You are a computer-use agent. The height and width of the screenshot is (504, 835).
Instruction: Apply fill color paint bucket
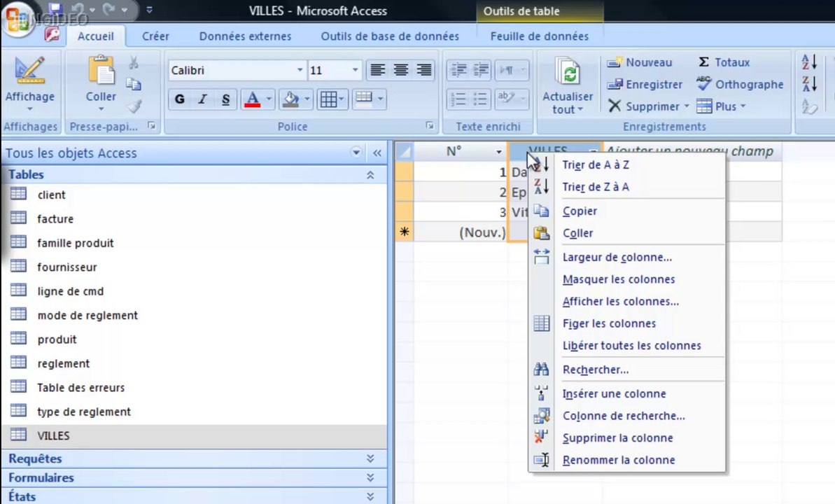coord(290,99)
